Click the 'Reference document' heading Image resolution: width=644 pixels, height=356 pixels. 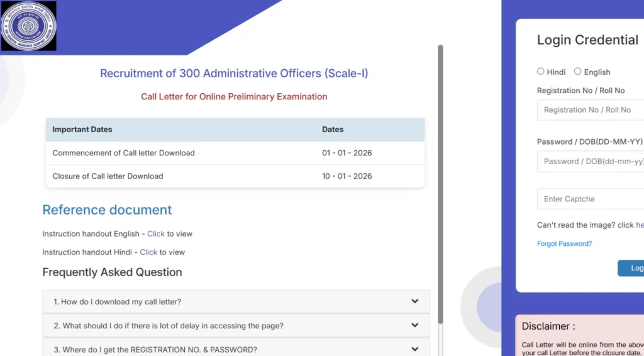pos(107,210)
